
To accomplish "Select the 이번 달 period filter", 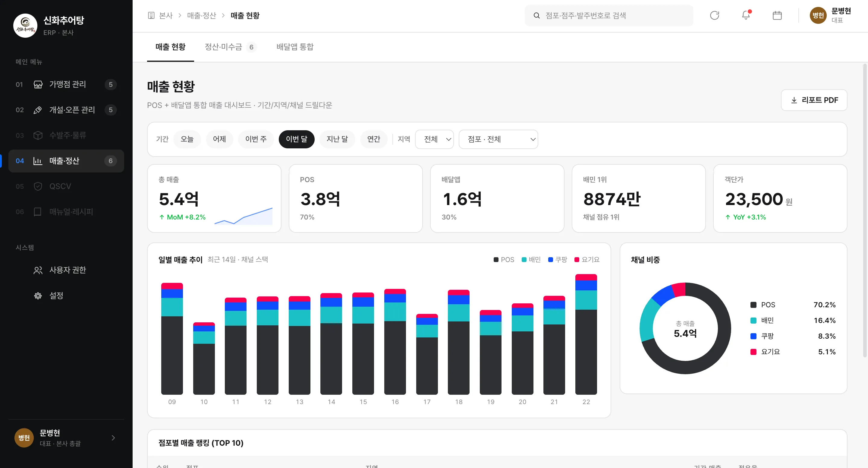I will pos(297,139).
